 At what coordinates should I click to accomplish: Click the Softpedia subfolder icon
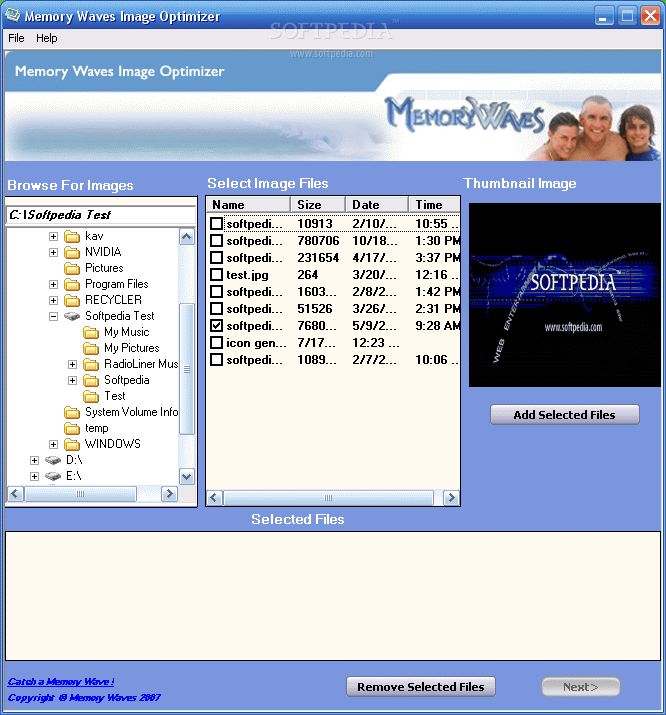pos(91,380)
